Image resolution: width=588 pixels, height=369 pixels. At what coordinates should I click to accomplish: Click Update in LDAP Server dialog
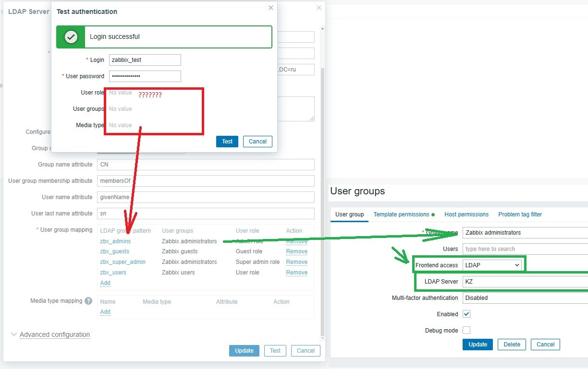[244, 351]
